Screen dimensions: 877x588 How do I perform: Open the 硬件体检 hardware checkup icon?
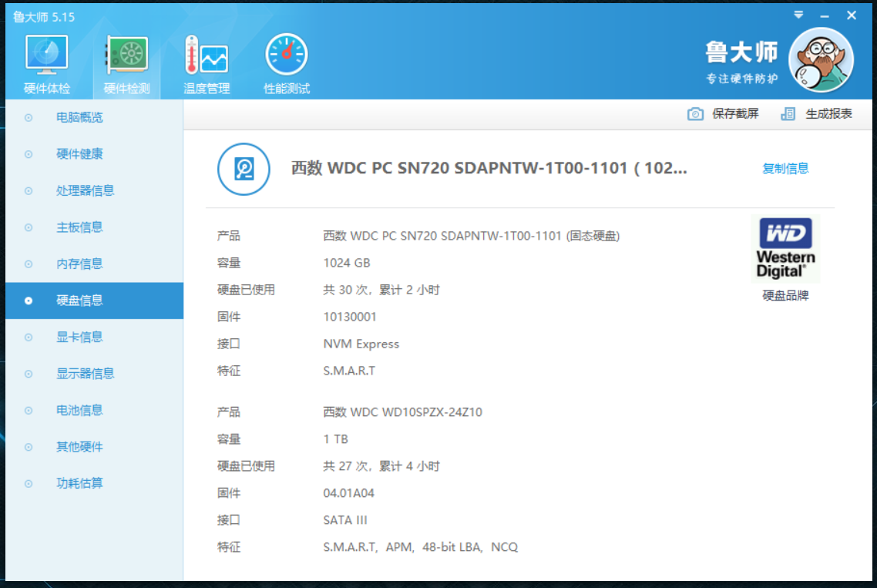46,55
